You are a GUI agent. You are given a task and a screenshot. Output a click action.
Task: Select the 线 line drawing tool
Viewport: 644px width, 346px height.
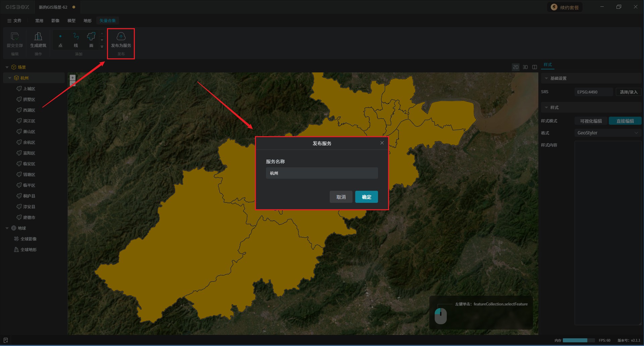pyautogui.click(x=76, y=37)
